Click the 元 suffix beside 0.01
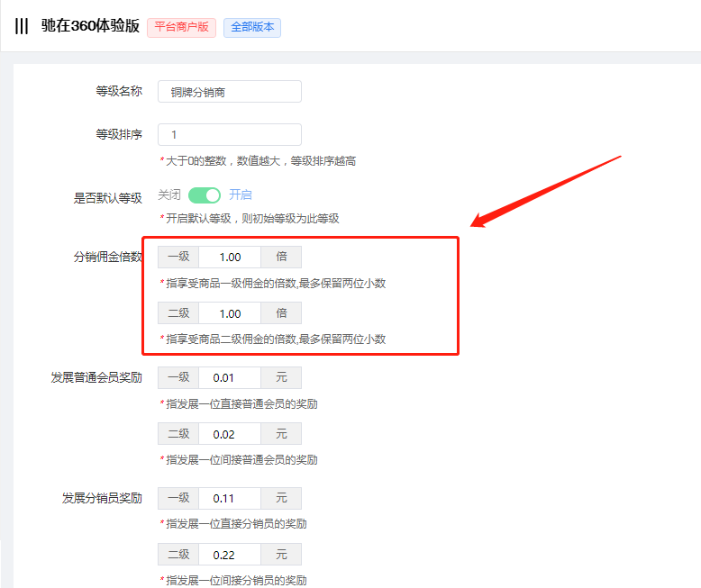 coord(281,377)
